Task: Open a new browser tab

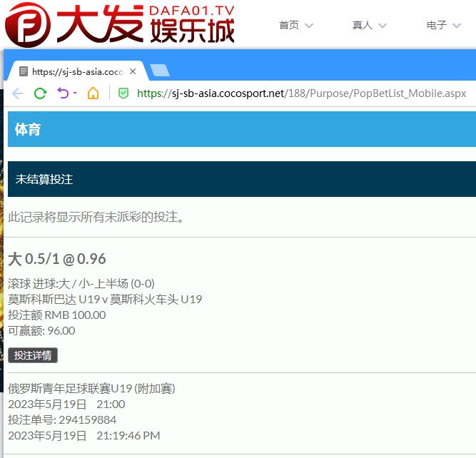Action: coord(160,71)
